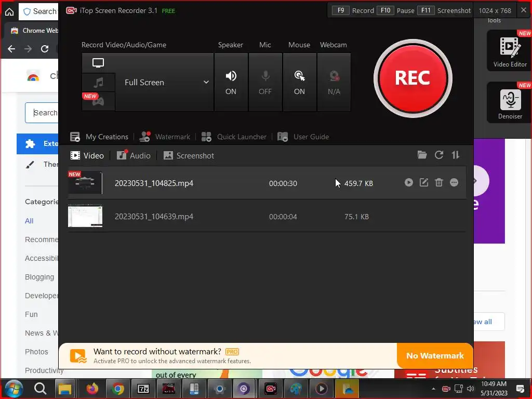
Task: Go back in the Chrome browser
Action: pos(11,49)
